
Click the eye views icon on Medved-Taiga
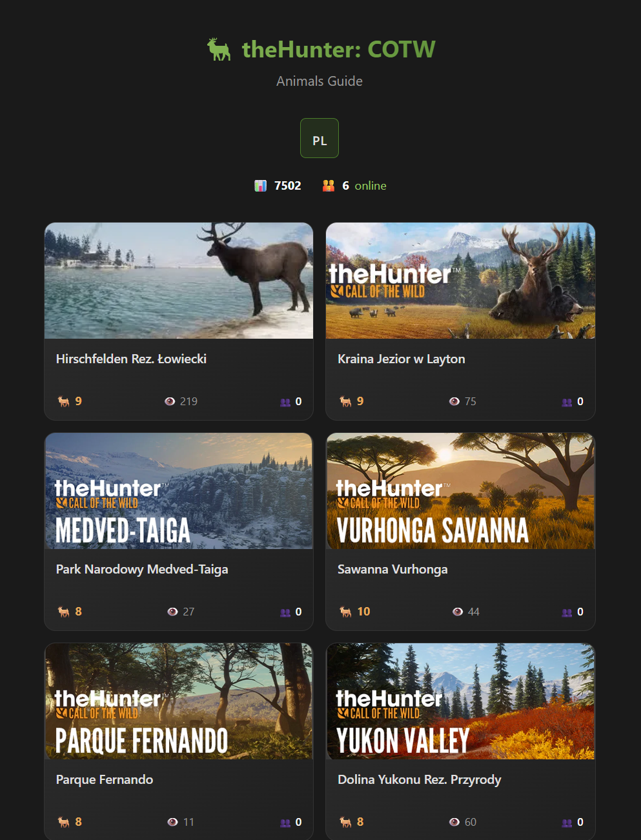[172, 612]
